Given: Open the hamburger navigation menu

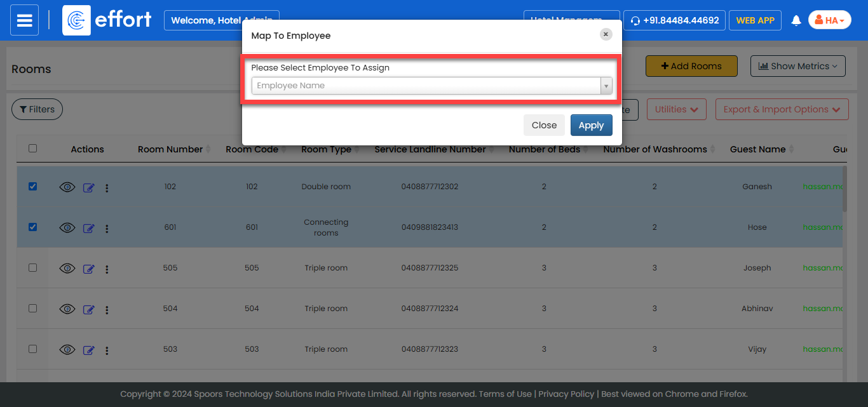Looking at the screenshot, I should click(x=24, y=20).
